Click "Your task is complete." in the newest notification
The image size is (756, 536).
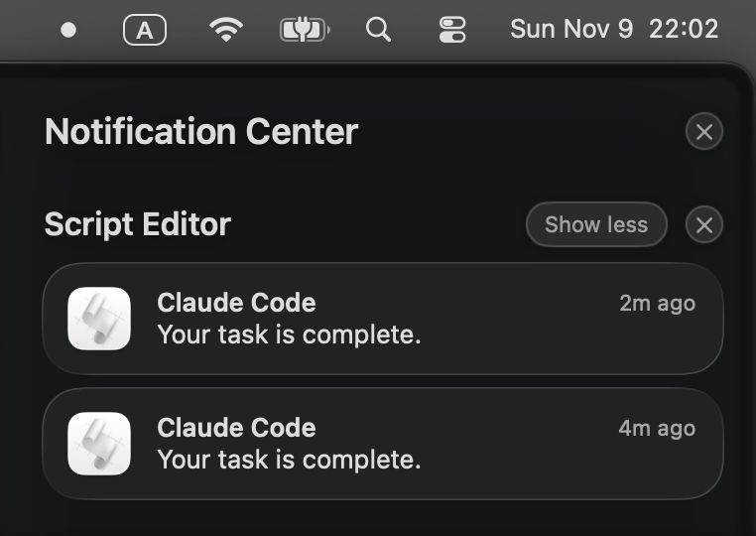coord(290,335)
